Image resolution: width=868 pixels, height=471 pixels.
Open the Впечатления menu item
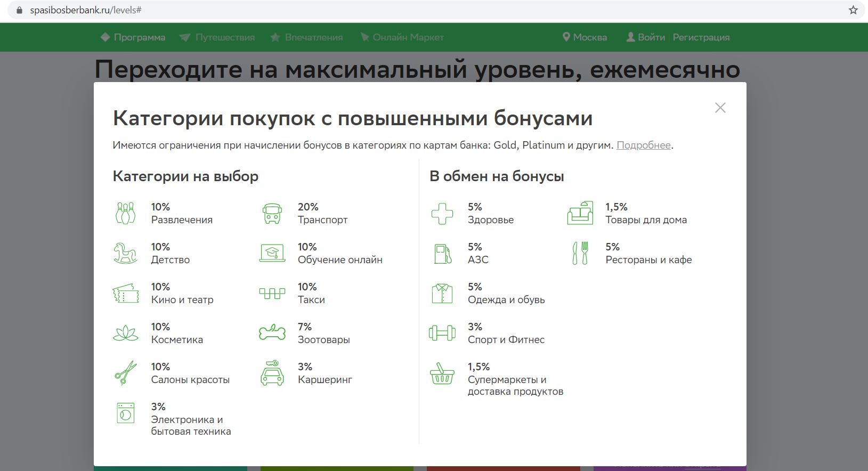(x=306, y=37)
